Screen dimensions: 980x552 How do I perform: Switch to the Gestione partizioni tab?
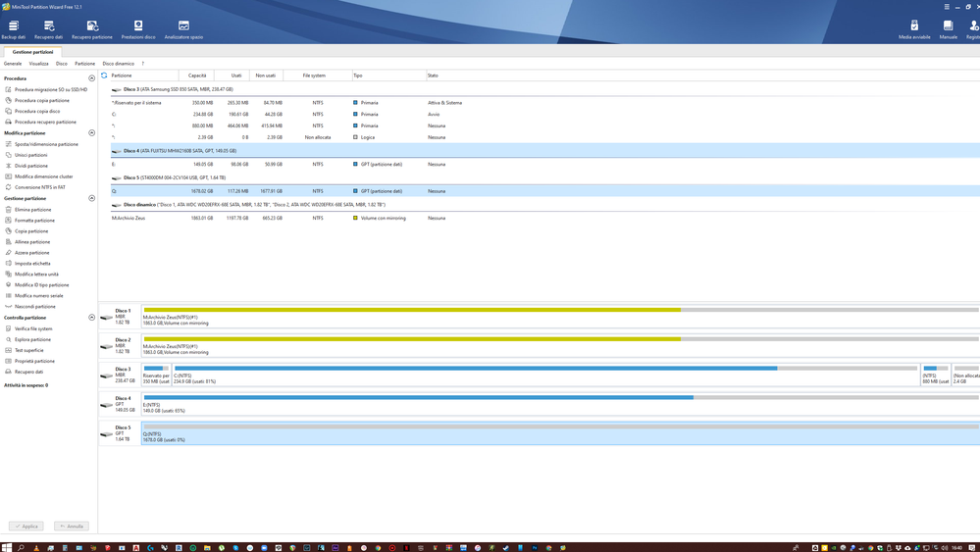point(32,52)
